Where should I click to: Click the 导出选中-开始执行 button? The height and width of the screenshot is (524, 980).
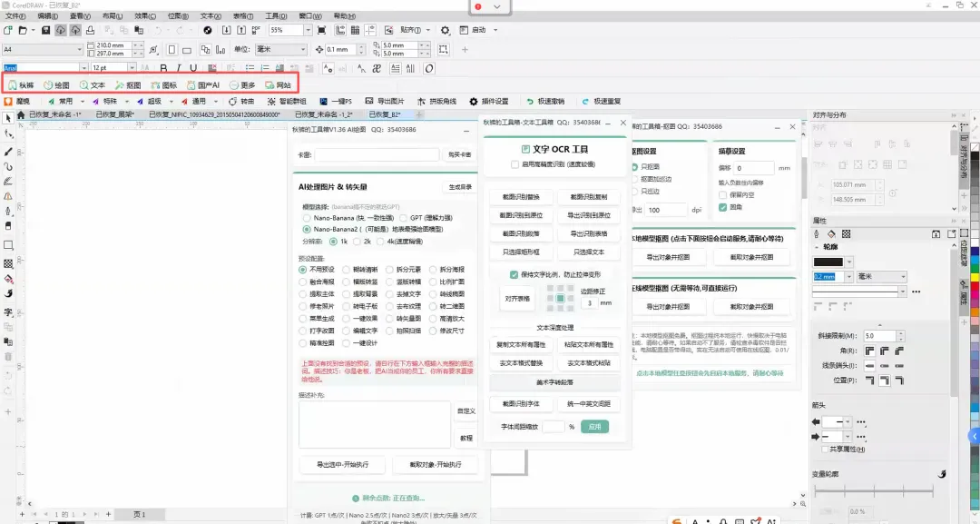(342, 465)
